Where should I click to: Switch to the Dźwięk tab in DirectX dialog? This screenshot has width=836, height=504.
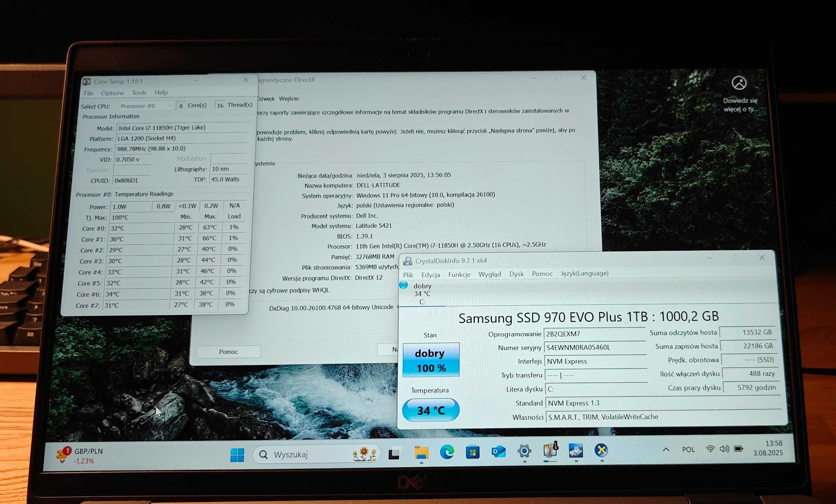(265, 99)
